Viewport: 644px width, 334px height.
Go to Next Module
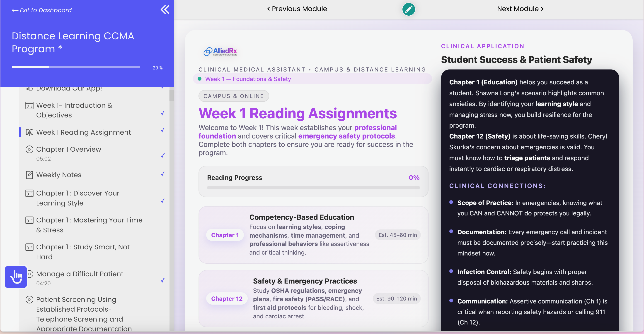click(x=520, y=9)
